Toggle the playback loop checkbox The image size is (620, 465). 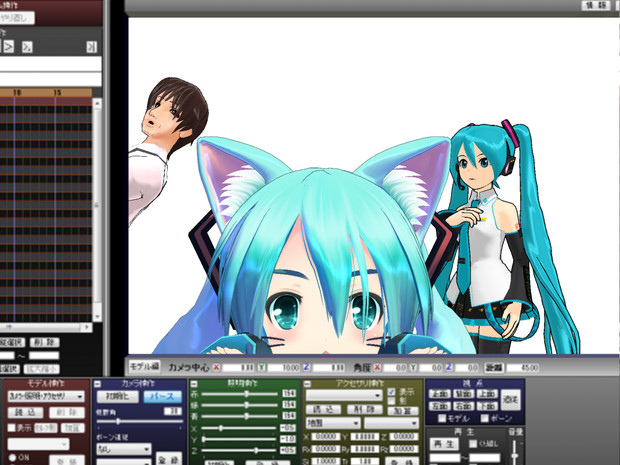click(473, 444)
